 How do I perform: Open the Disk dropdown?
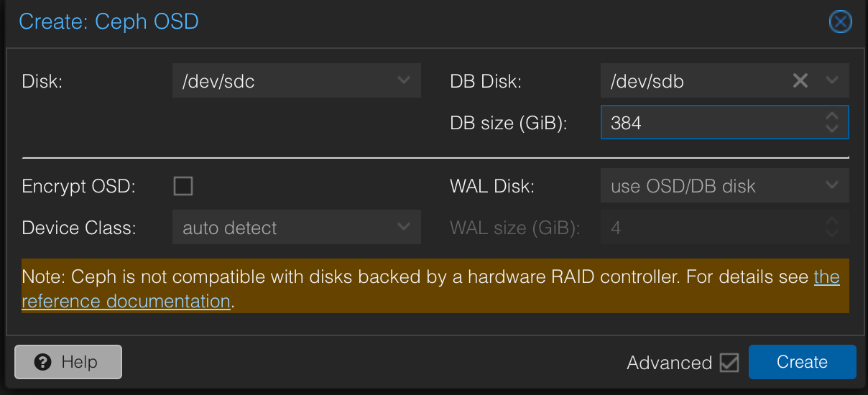click(x=404, y=80)
